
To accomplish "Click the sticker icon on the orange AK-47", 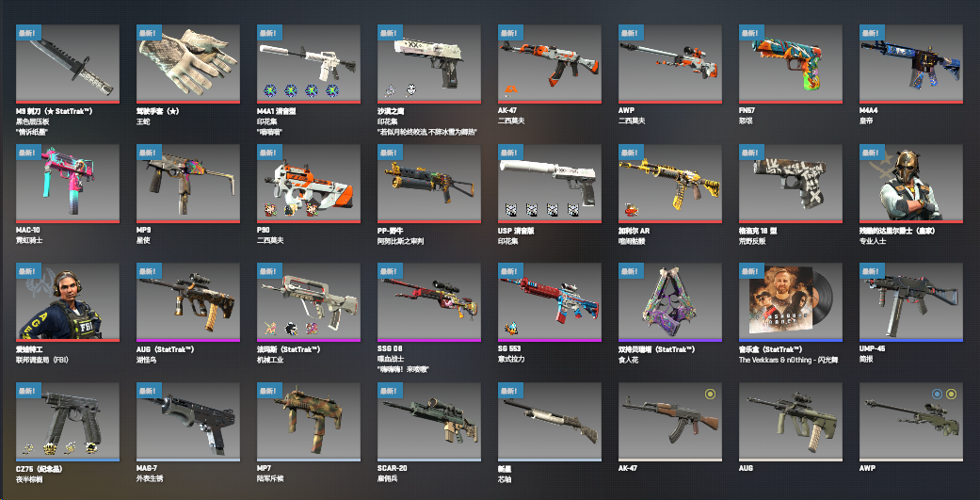I will [x=510, y=90].
